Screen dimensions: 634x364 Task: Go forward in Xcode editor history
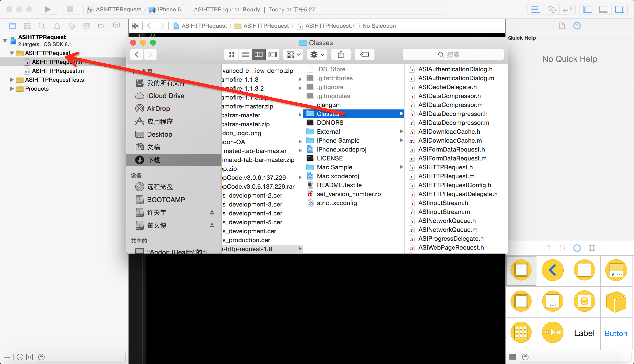point(162,26)
